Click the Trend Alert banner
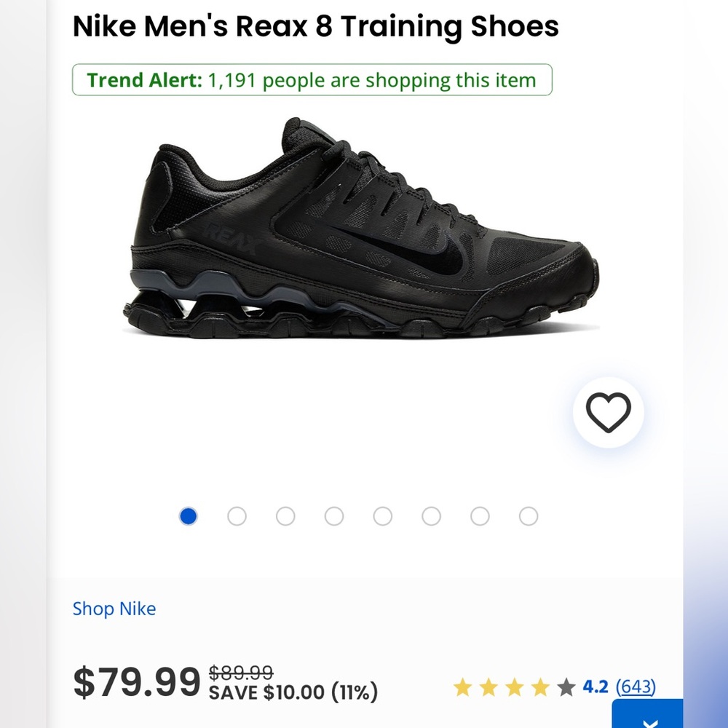This screenshot has height=728, width=728. [x=312, y=80]
